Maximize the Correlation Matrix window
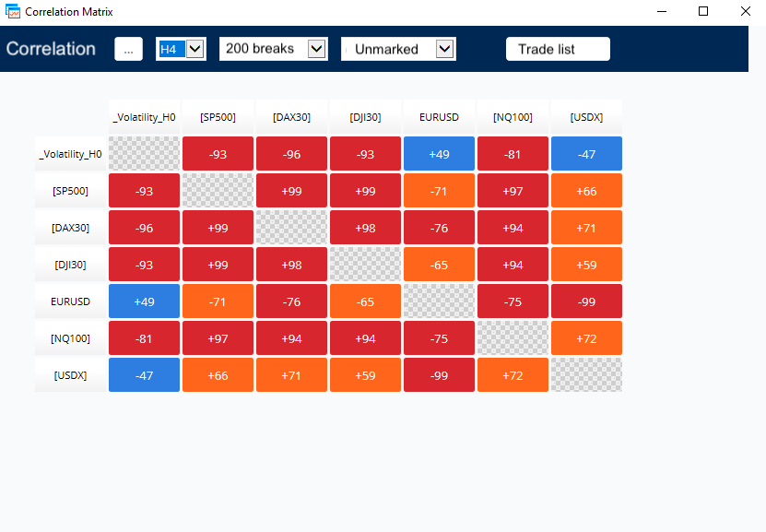The width and height of the screenshot is (766, 532). (x=703, y=11)
